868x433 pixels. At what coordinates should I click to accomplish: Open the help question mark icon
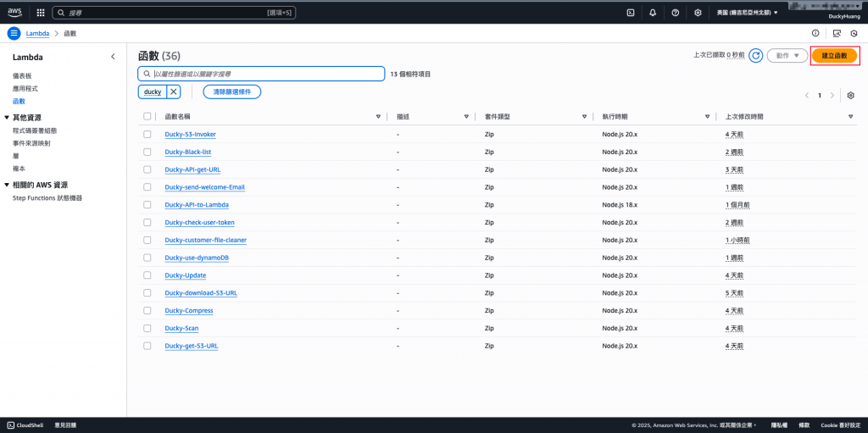[x=676, y=12]
